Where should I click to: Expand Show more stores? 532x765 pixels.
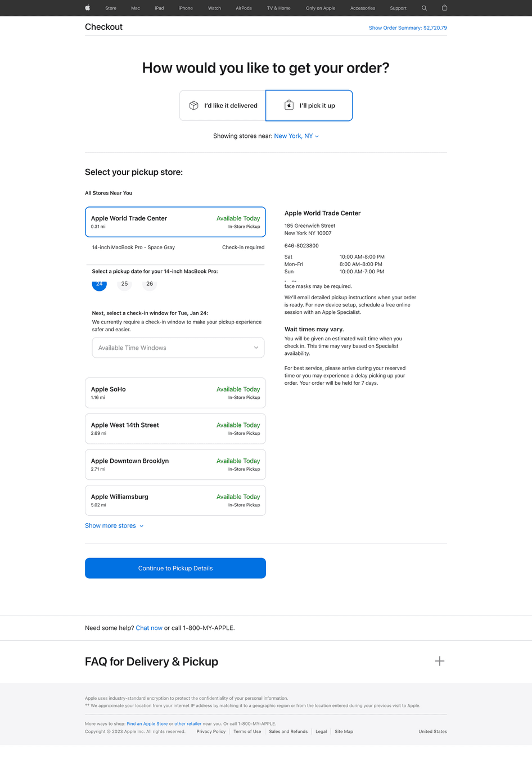114,526
